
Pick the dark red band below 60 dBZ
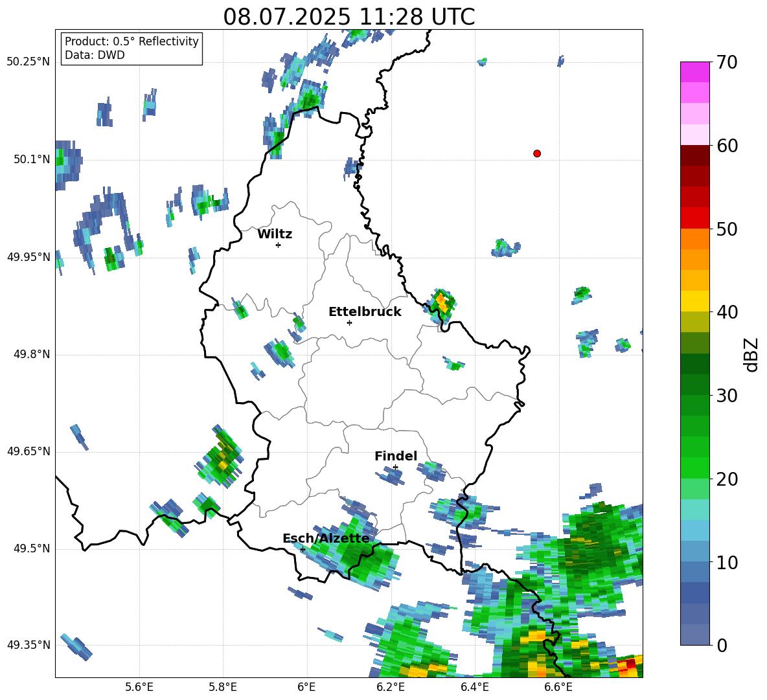click(694, 155)
